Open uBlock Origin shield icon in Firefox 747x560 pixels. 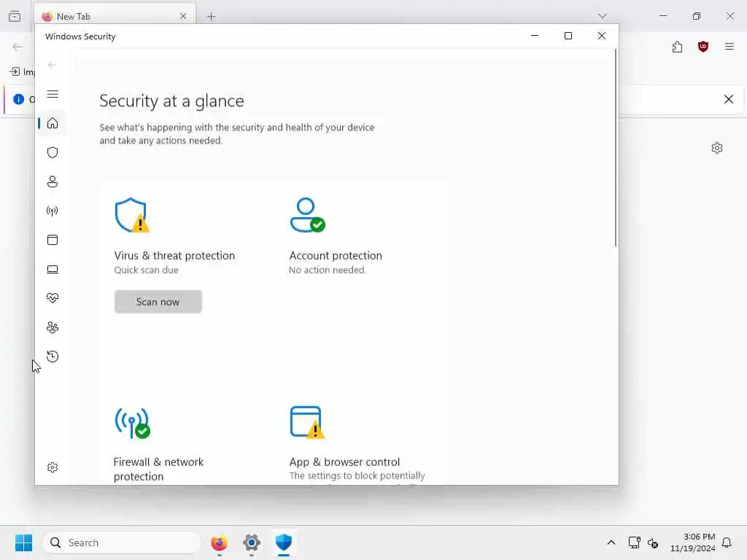point(703,47)
